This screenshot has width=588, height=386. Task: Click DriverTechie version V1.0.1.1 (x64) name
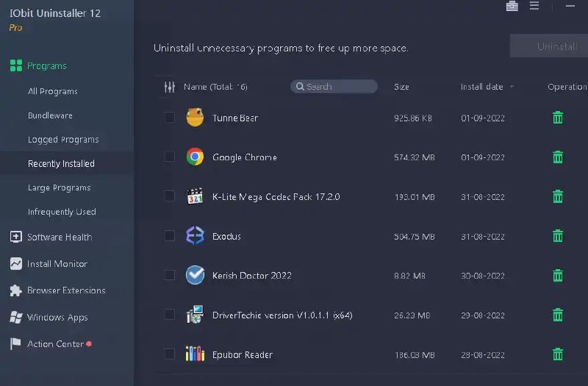282,315
